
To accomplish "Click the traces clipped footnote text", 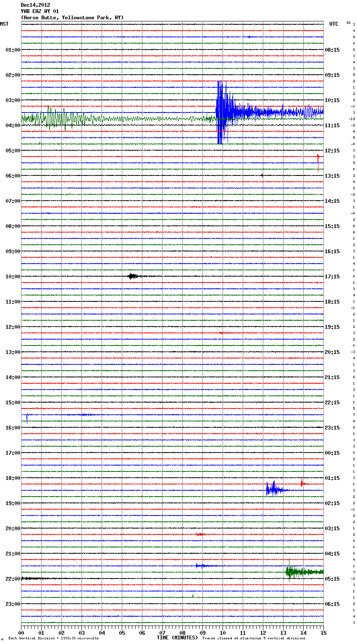I will [x=254, y=639].
